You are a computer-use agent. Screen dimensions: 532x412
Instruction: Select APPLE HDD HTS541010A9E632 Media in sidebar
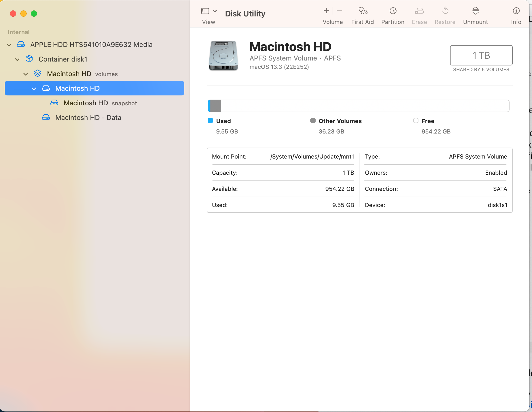[x=94, y=45]
